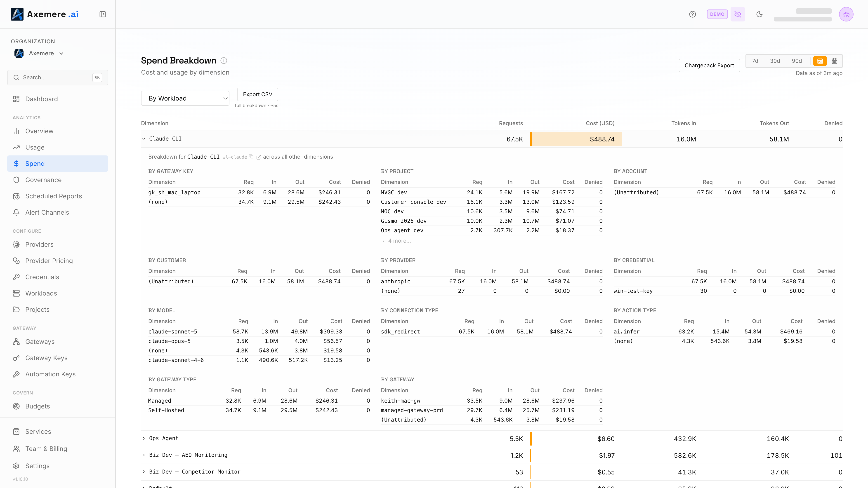Open Claude CLI workload external link icon

pos(258,157)
